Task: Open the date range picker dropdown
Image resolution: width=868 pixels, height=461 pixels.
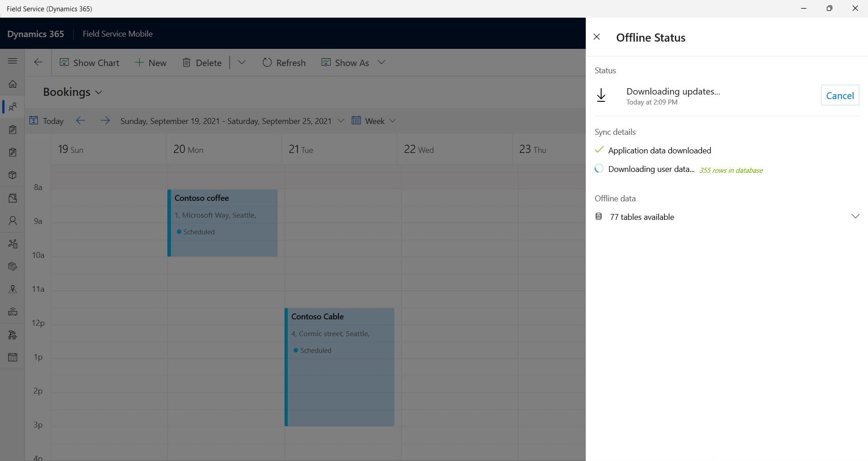Action: (341, 121)
